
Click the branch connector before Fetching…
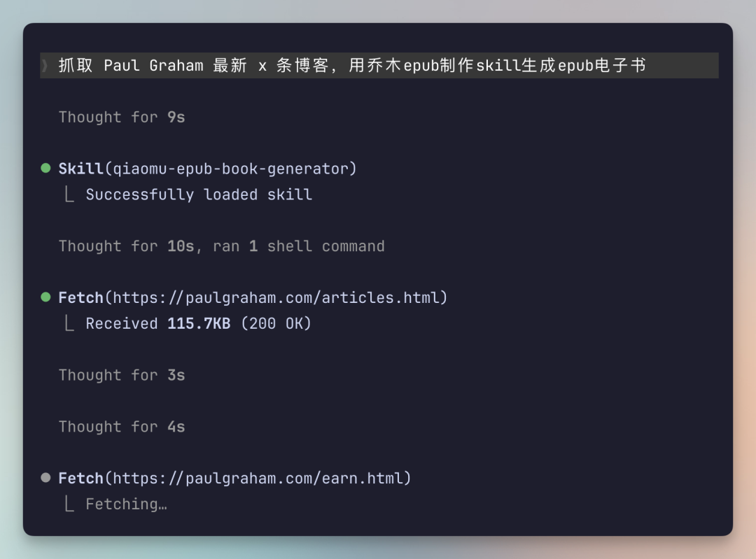click(x=69, y=504)
